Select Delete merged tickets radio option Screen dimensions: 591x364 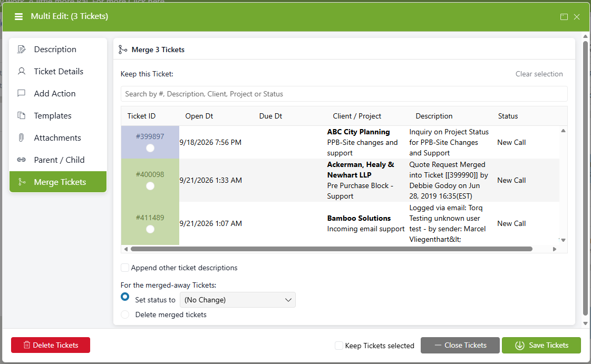click(125, 314)
